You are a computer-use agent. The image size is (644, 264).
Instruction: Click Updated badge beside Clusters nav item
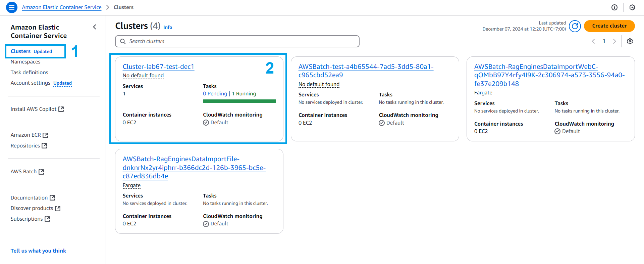click(43, 51)
